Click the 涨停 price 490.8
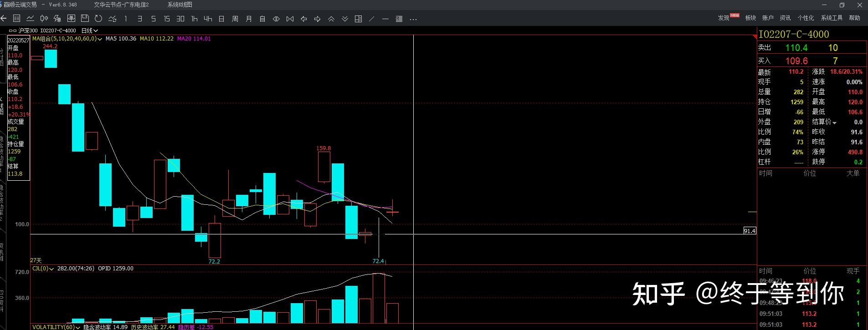The image size is (868, 330). [855, 152]
